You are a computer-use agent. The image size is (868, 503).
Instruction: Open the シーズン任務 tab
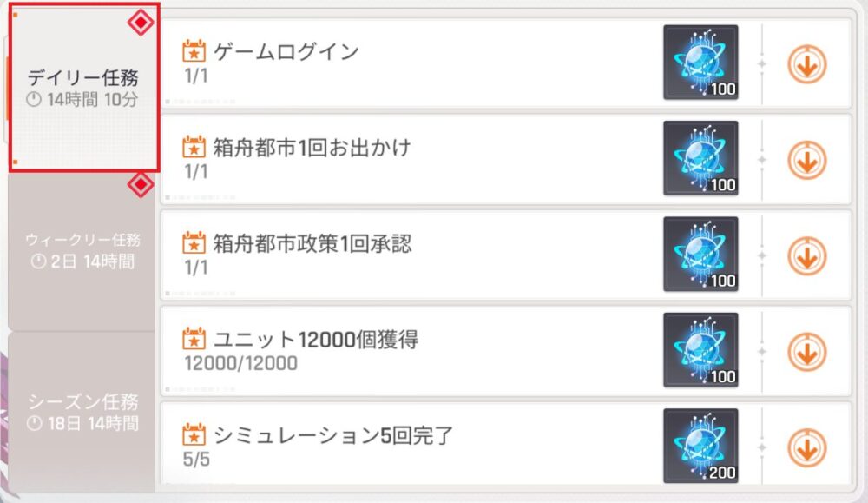[x=82, y=412]
